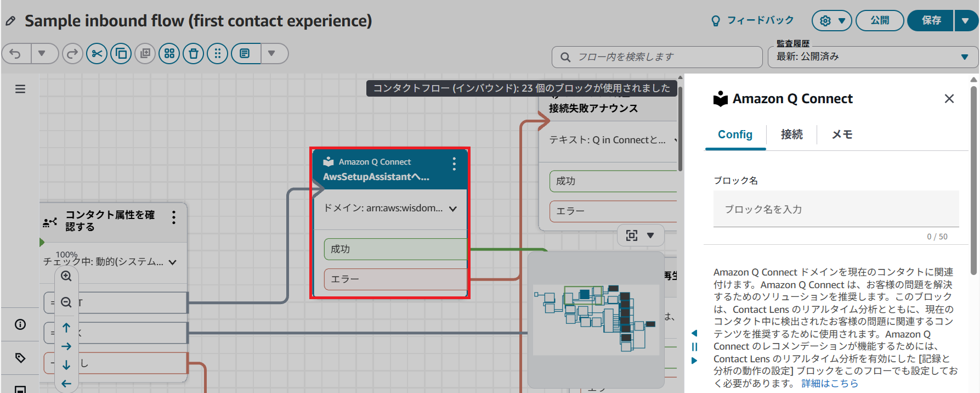Click the four-squares select-all icon
This screenshot has height=393, width=980.
click(169, 54)
